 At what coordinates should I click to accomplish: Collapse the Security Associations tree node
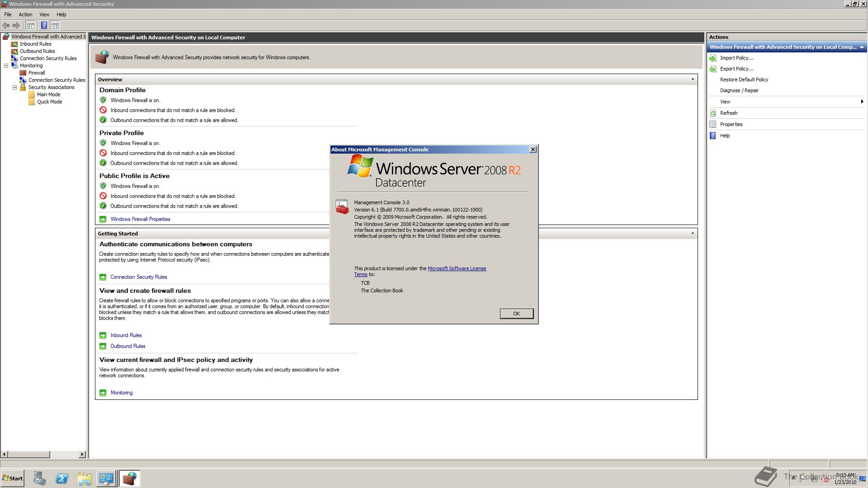point(15,87)
